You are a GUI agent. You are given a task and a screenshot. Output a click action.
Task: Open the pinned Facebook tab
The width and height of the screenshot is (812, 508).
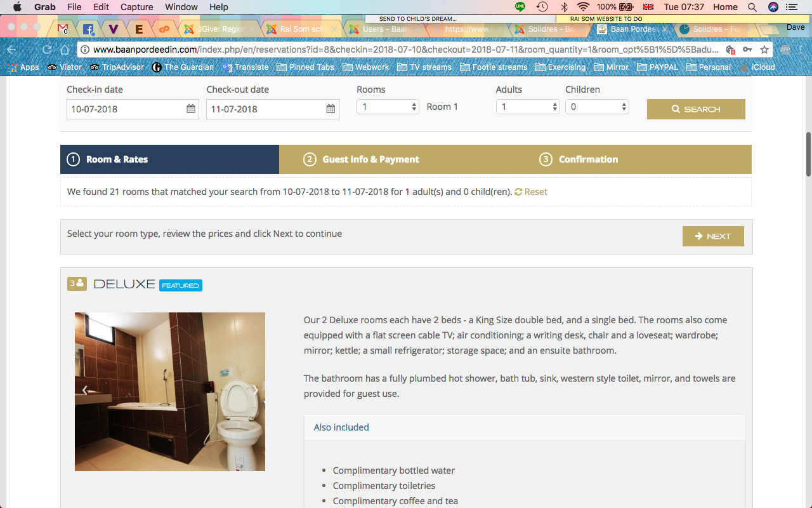(88, 29)
